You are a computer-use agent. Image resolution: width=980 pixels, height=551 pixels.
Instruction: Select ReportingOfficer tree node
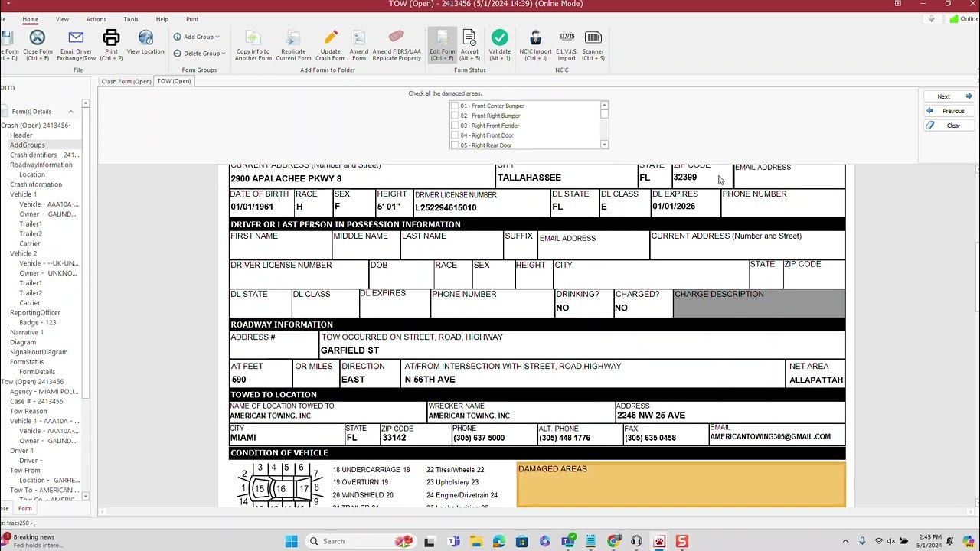[x=35, y=312]
